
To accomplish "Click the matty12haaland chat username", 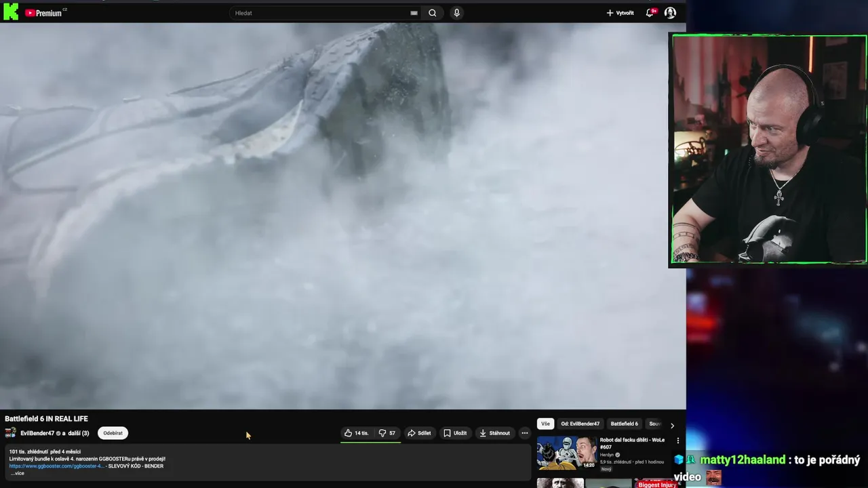I will 743,460.
